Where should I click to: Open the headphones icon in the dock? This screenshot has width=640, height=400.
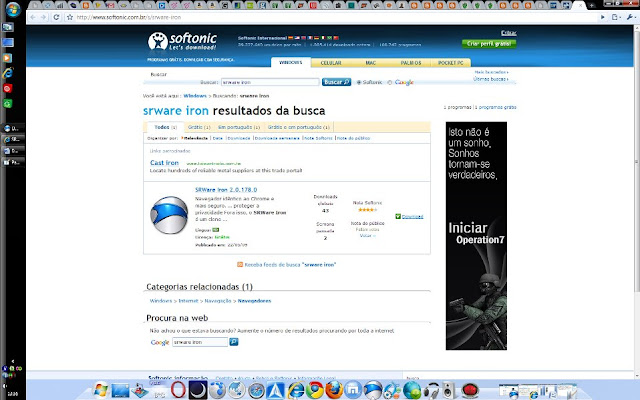click(x=431, y=391)
